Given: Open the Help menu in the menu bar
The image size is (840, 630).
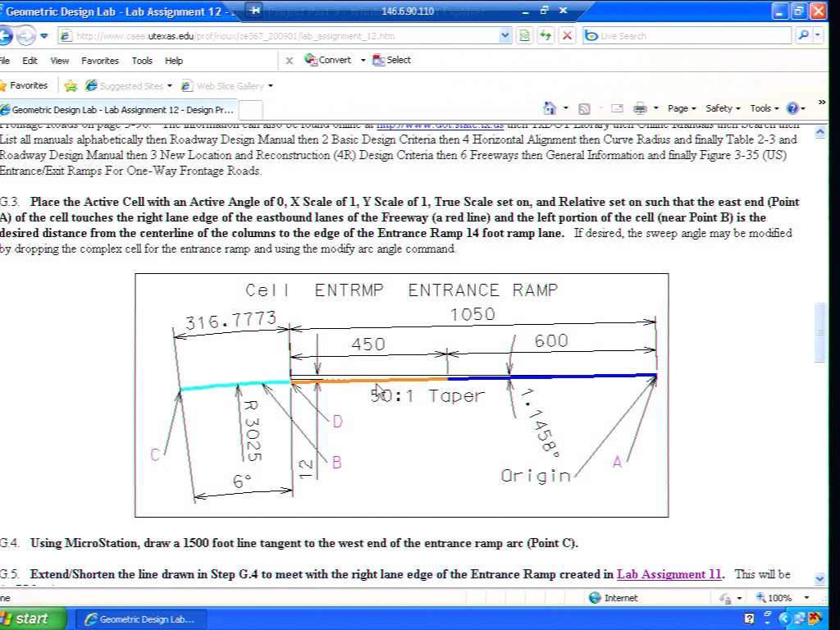Looking at the screenshot, I should coord(174,61).
